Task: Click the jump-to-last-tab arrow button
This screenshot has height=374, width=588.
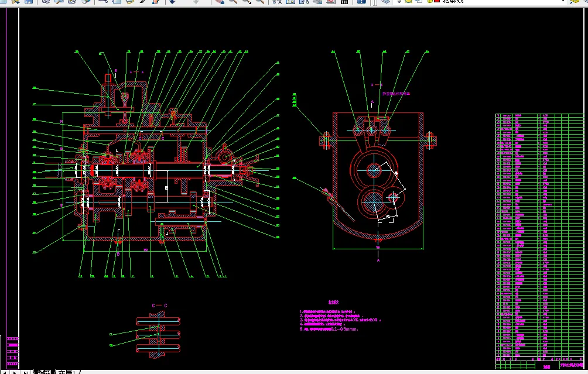Action: 26,372
